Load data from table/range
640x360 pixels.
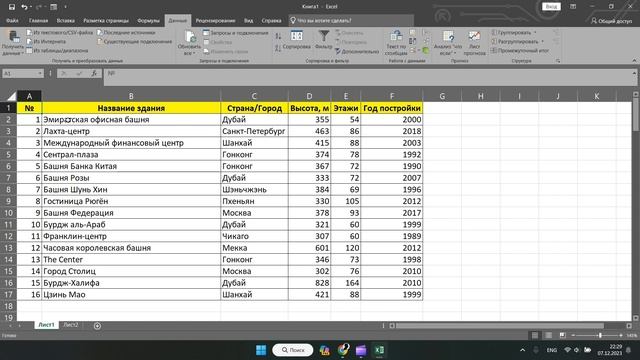point(57,51)
